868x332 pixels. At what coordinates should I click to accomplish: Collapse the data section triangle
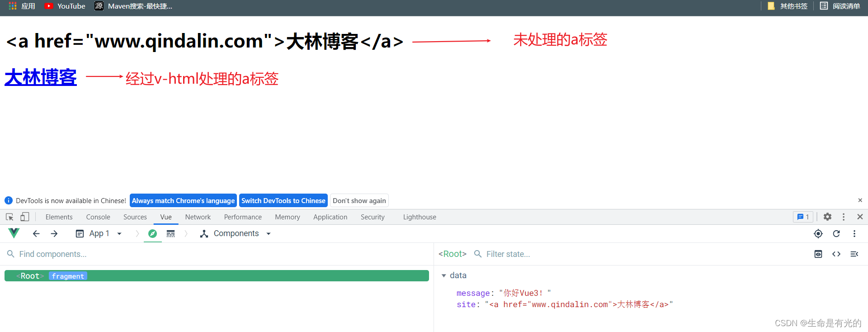tap(444, 275)
